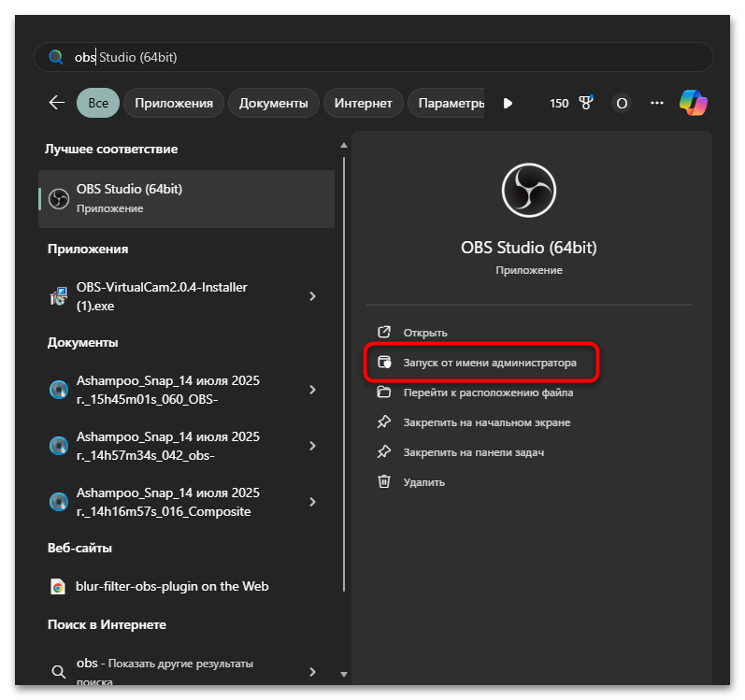The image size is (745, 700).
Task: Expand OBS-VirtualCam installer result chevron
Action: (312, 296)
